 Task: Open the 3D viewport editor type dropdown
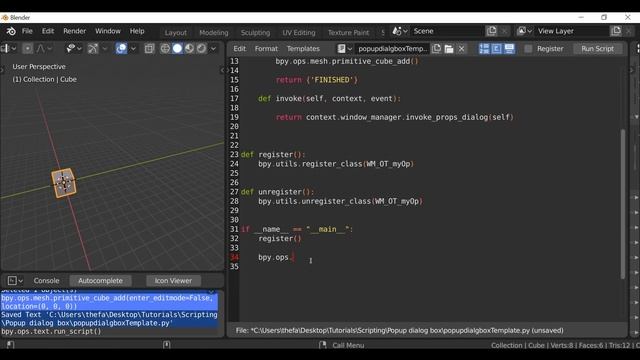pyautogui.click(x=8, y=49)
